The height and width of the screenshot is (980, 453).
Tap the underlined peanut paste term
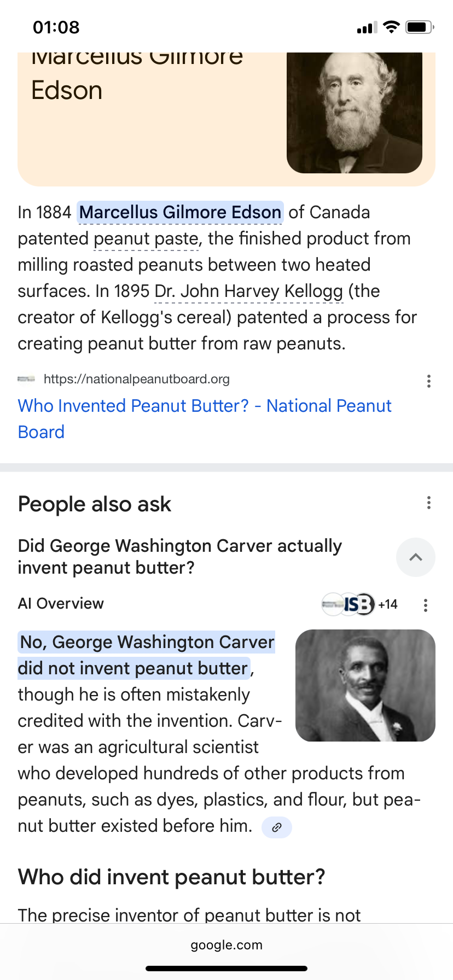pyautogui.click(x=146, y=239)
